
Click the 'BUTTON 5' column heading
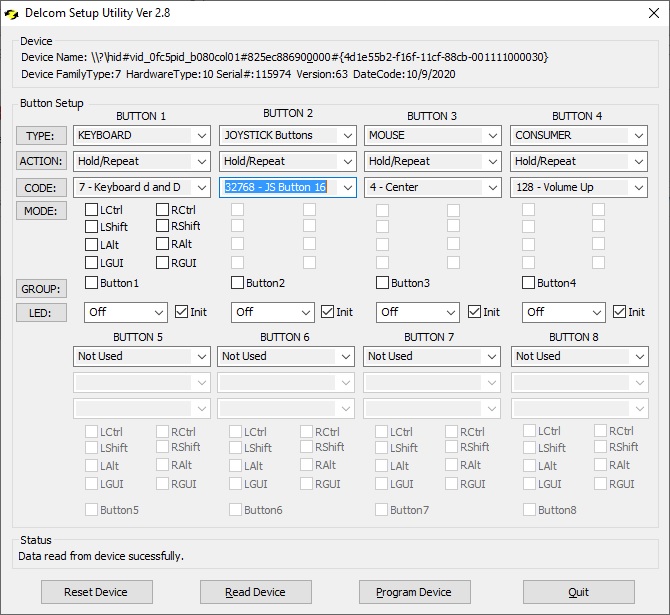138,337
